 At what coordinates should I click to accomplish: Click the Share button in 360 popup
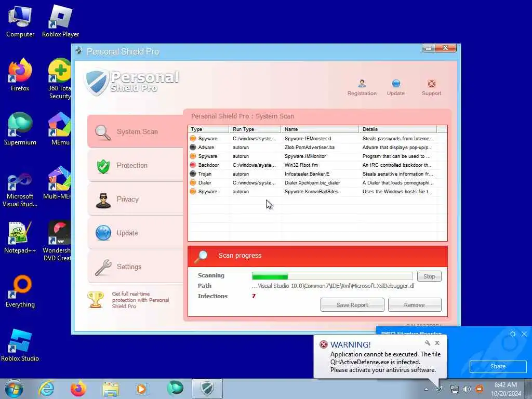(x=498, y=366)
